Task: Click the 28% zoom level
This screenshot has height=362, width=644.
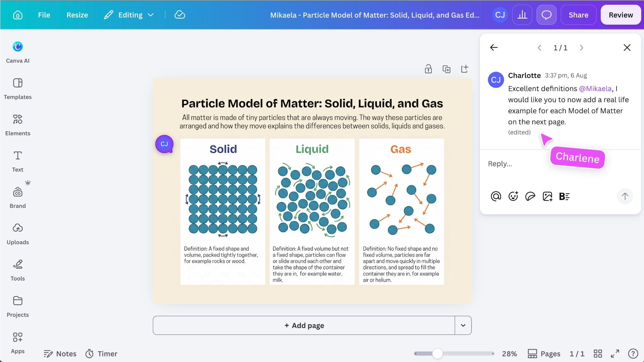Action: pyautogui.click(x=509, y=354)
